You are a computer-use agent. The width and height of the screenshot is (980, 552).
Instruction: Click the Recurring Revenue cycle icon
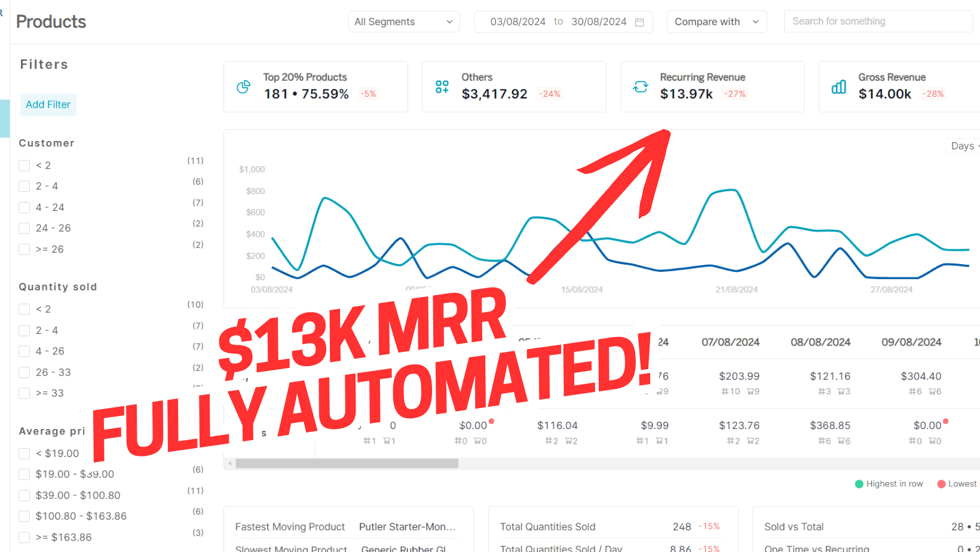click(x=641, y=87)
